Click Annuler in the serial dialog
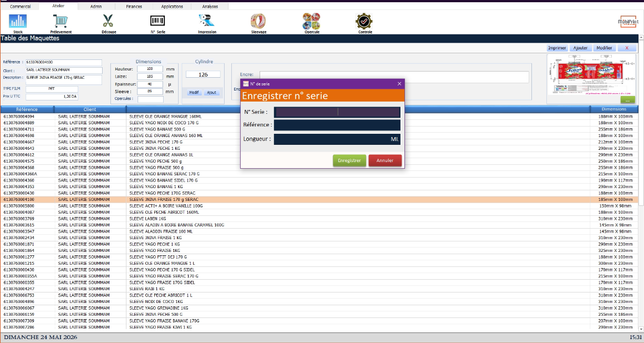This screenshot has height=343, width=644. pos(385,160)
